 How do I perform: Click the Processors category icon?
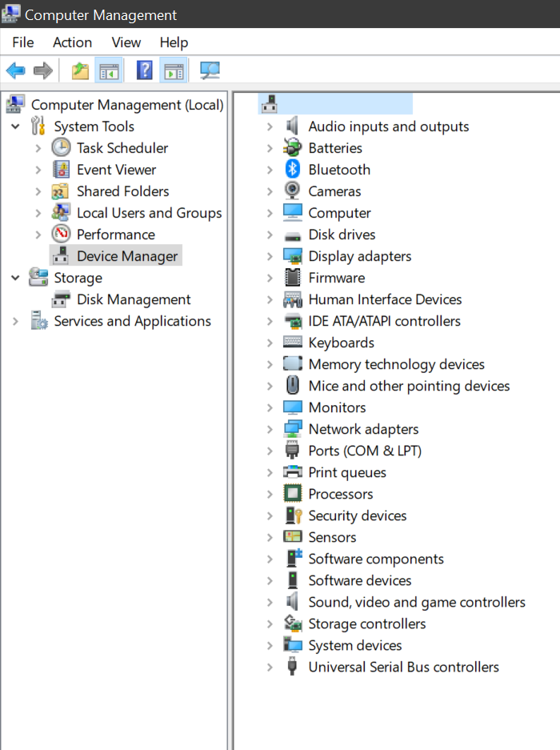[x=292, y=494]
